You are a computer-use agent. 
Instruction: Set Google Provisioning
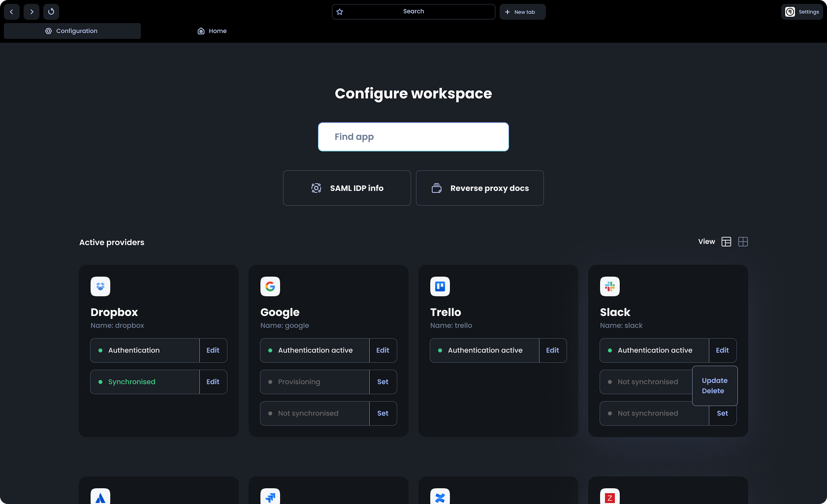[x=383, y=382]
